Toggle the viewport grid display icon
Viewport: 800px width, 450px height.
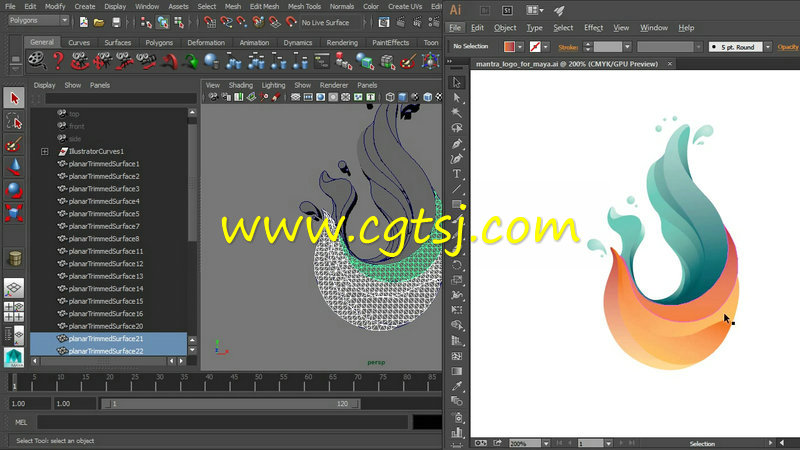[x=295, y=97]
